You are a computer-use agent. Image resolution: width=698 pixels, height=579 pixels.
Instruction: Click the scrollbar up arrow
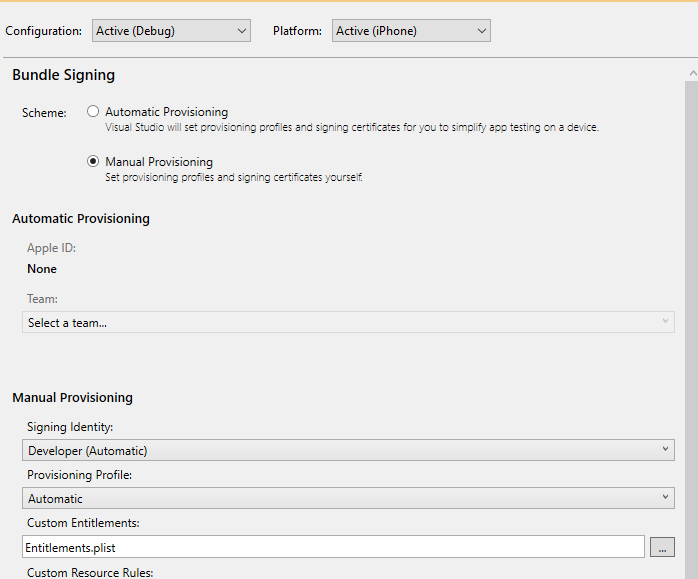[693, 73]
